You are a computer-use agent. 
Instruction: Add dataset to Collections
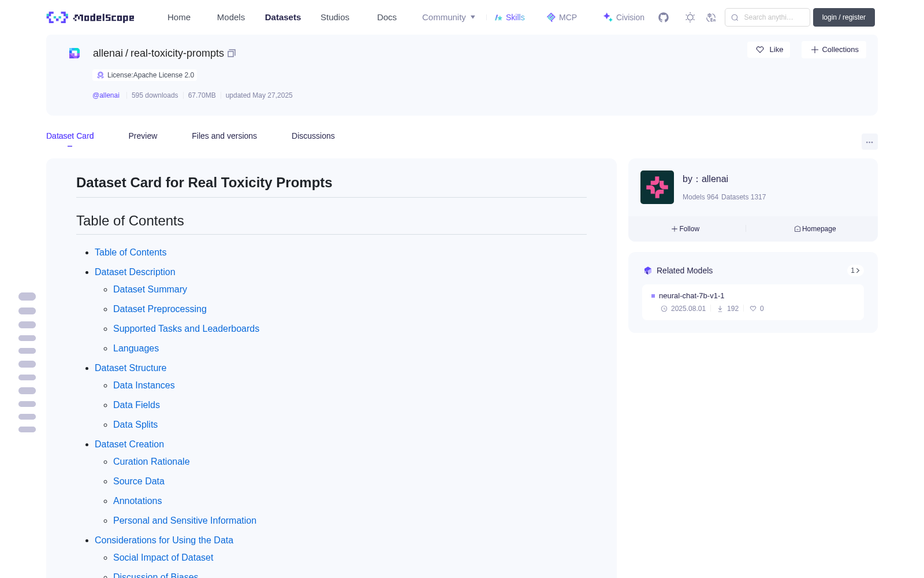point(834,50)
